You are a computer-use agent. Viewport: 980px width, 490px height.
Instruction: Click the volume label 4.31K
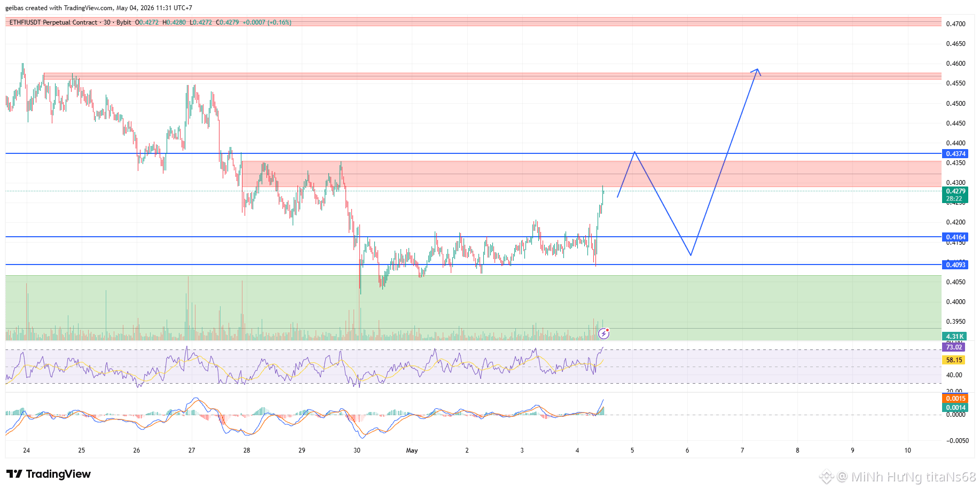955,337
